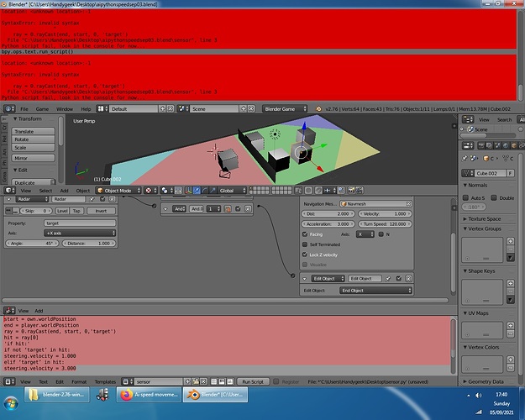This screenshot has height=420, width=525.
Task: Open the +X axis dropdown of Radar
Action: coord(80,234)
